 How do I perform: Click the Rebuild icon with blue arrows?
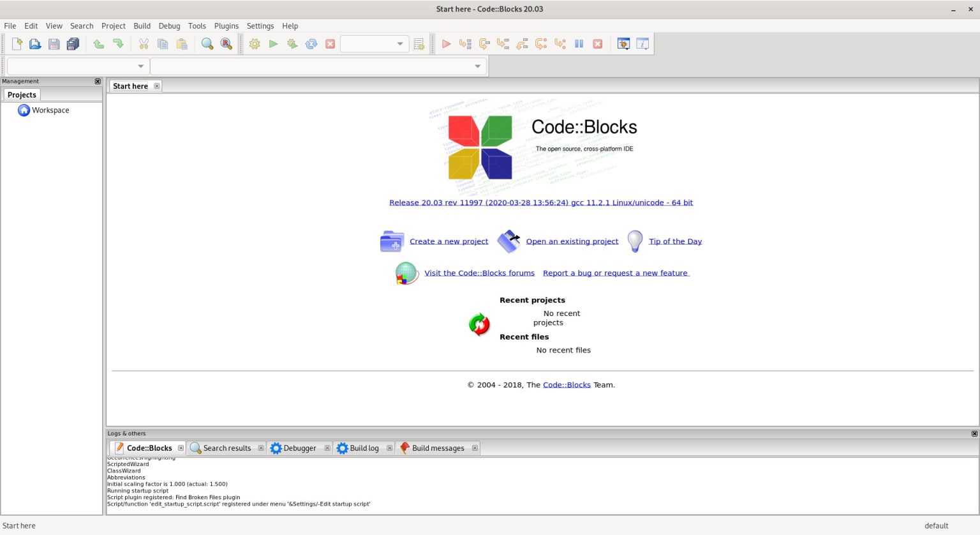[311, 44]
